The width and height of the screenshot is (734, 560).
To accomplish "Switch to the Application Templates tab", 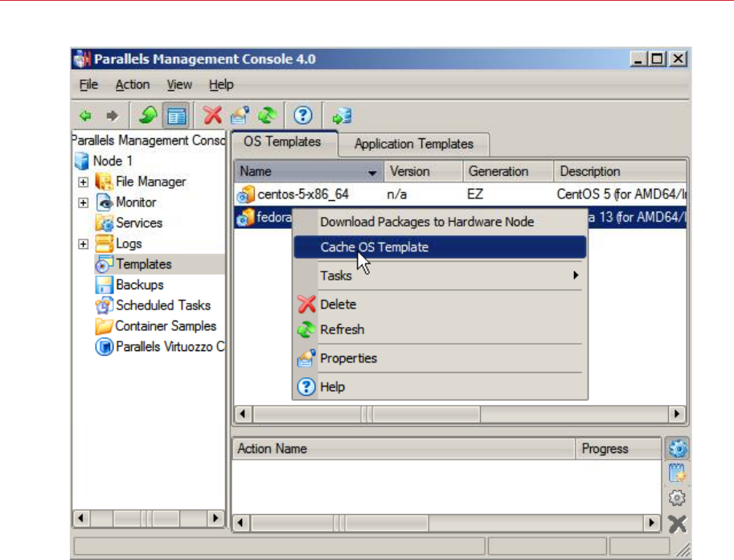I will (x=414, y=144).
